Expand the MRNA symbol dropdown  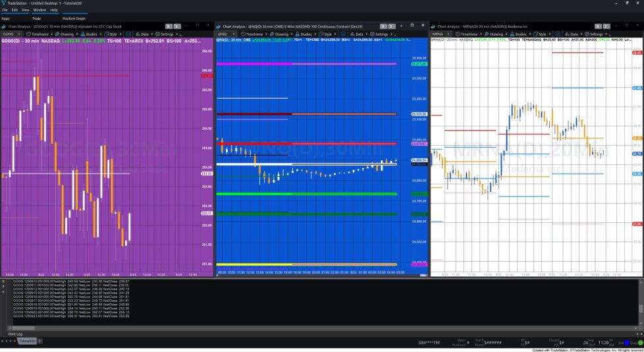pos(448,34)
